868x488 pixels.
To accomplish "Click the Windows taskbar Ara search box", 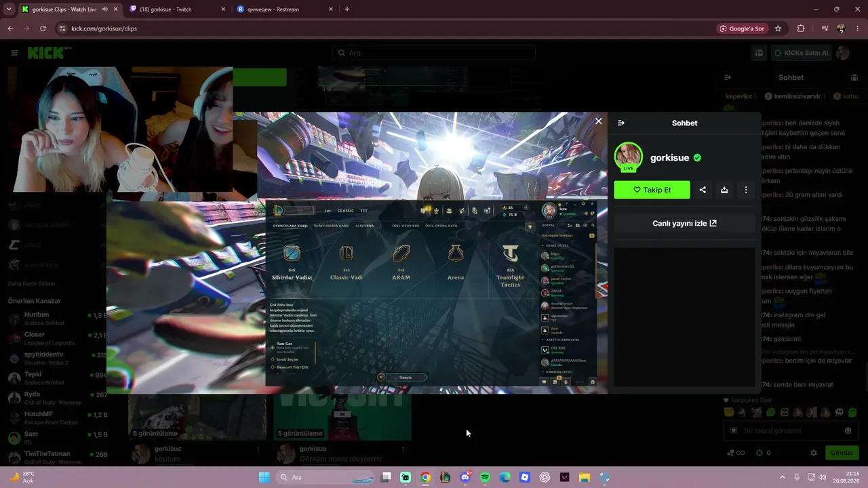I will [x=324, y=477].
